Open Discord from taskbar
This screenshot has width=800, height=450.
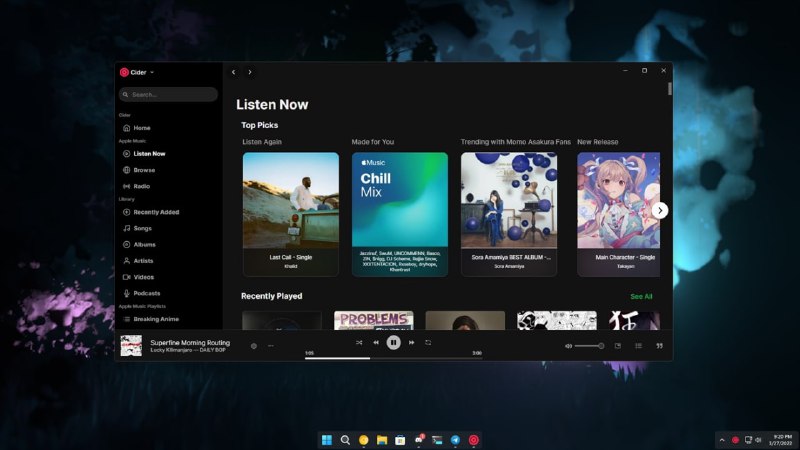(419, 440)
